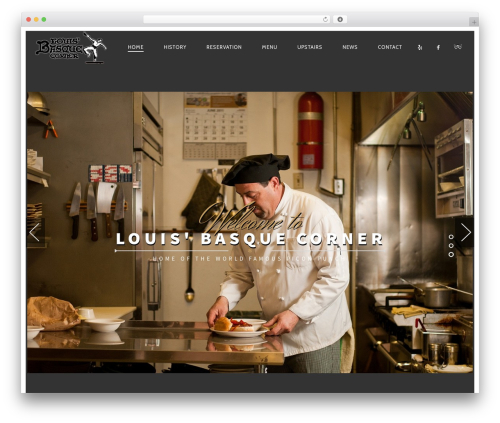Select the second slider bullet dot
Screen dimensions: 500x423
click(451, 246)
